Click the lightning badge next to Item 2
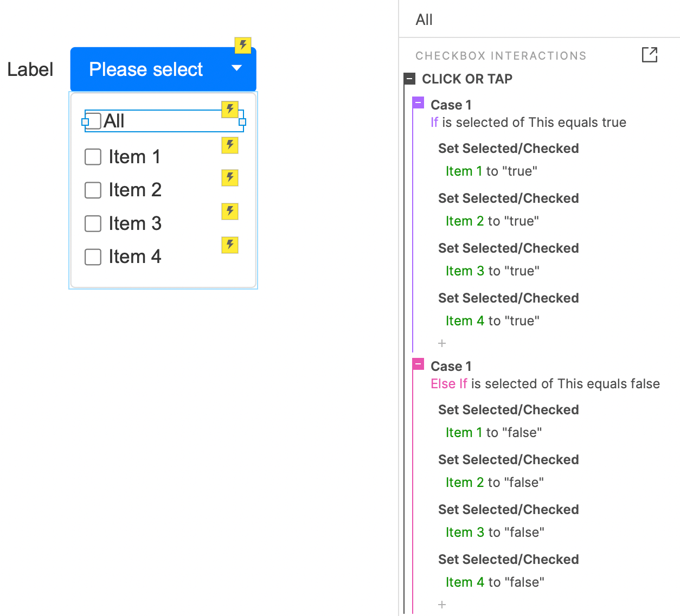The width and height of the screenshot is (680, 616). pyautogui.click(x=230, y=178)
